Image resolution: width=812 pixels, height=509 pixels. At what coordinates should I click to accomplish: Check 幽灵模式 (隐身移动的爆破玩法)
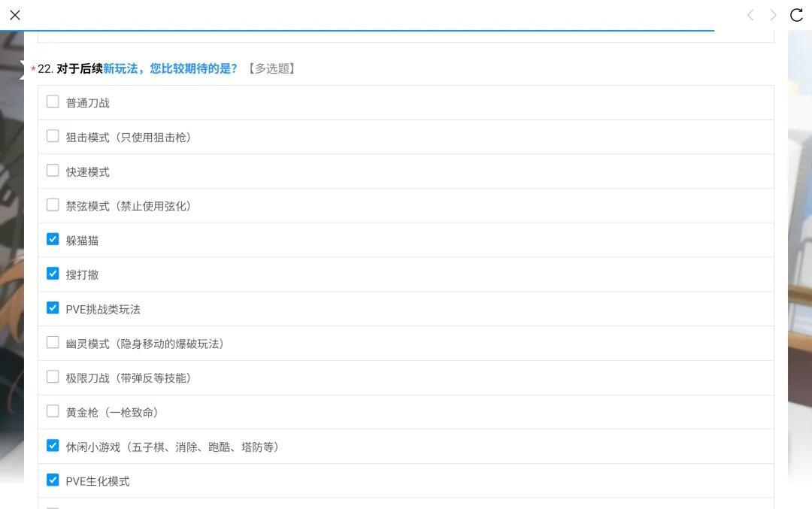53,343
